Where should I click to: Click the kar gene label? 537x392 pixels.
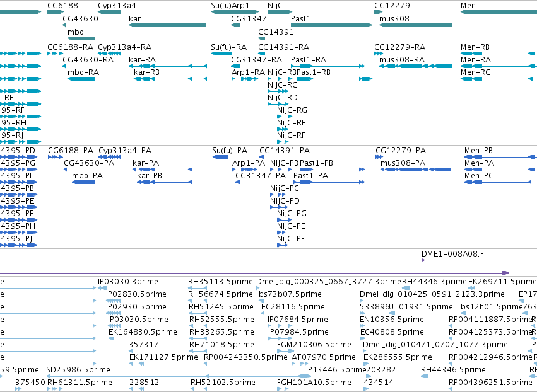pyautogui.click(x=134, y=18)
